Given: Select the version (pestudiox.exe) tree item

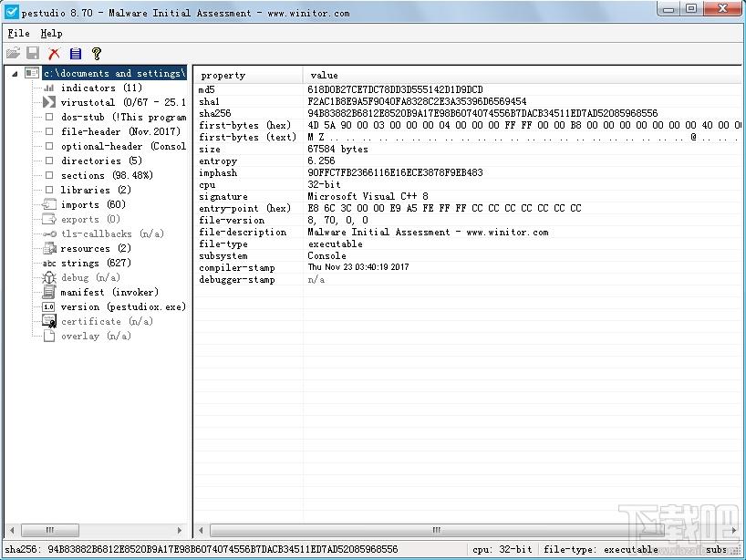Looking at the screenshot, I should point(123,306).
